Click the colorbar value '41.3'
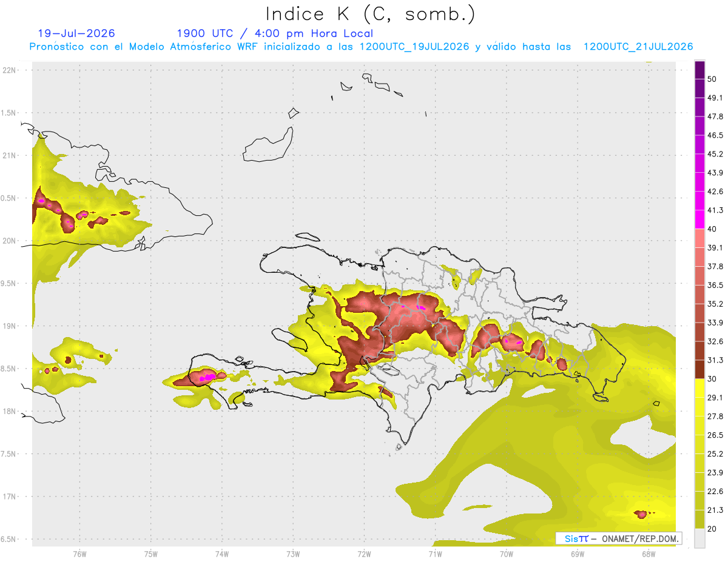 pyautogui.click(x=715, y=211)
